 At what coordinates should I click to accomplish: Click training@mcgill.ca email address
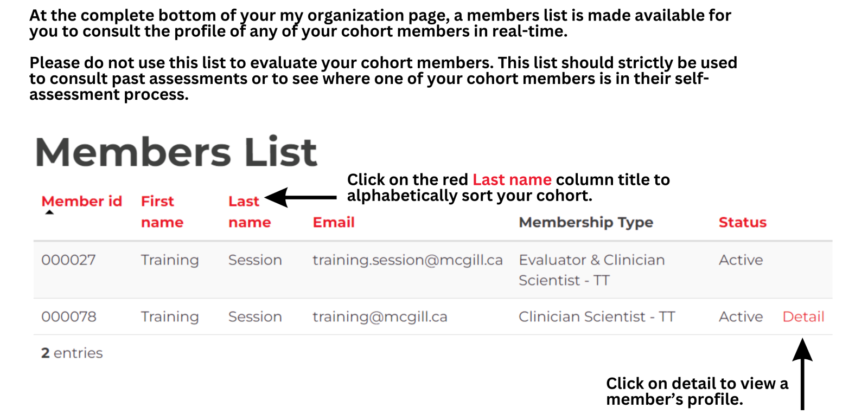click(380, 316)
